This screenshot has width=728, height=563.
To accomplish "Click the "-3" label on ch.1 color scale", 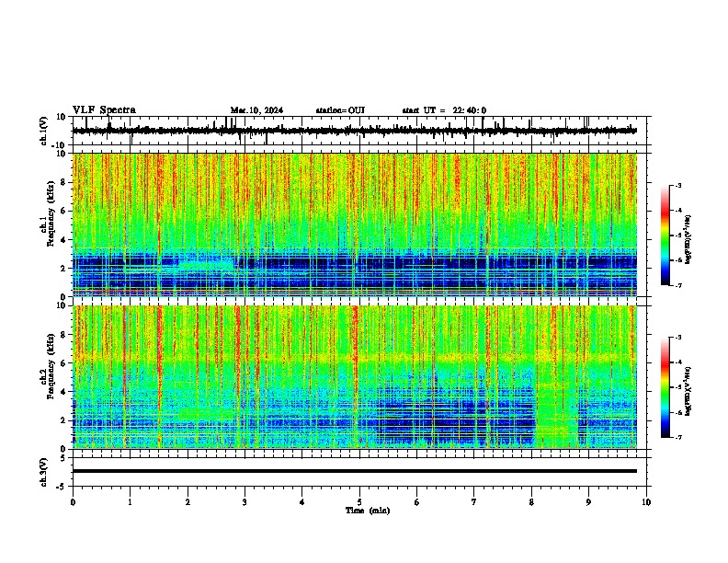I will pyautogui.click(x=677, y=185).
